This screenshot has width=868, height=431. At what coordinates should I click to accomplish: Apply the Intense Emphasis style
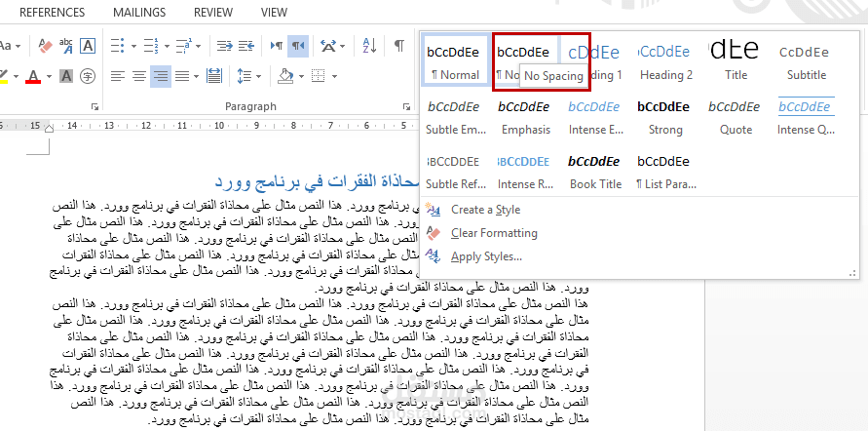595,116
